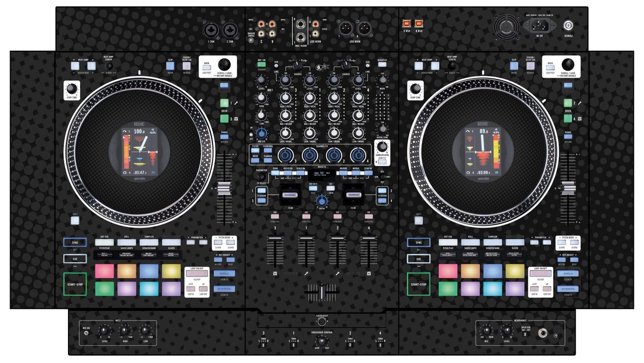Screen dimensions: 644x363
Task: Click CENSOR / SILENT CUE on left deck
Action: (x=186, y=65)
